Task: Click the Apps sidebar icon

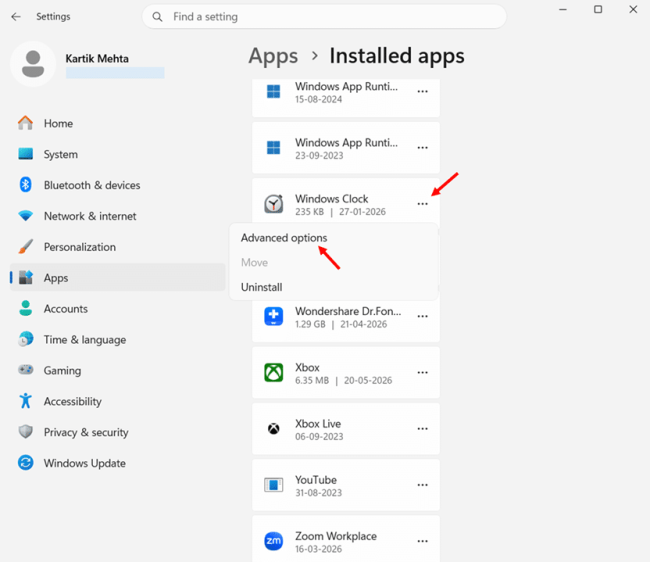Action: pyautogui.click(x=25, y=277)
